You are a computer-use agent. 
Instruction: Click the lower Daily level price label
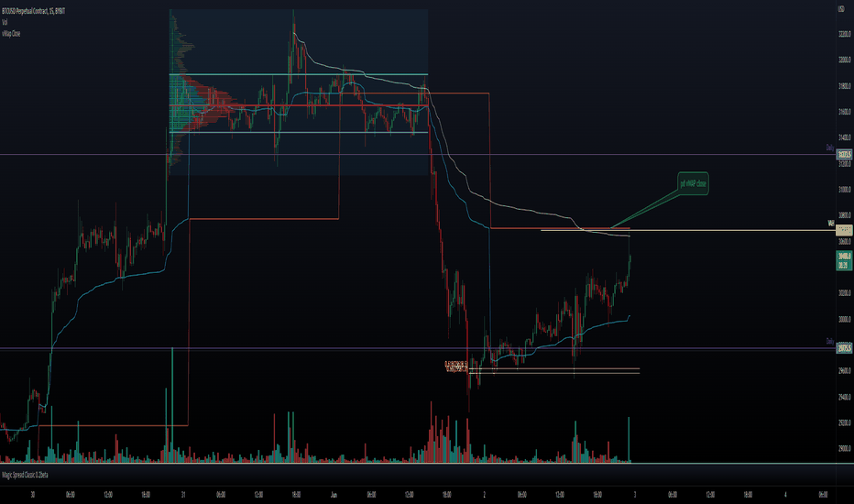click(844, 348)
